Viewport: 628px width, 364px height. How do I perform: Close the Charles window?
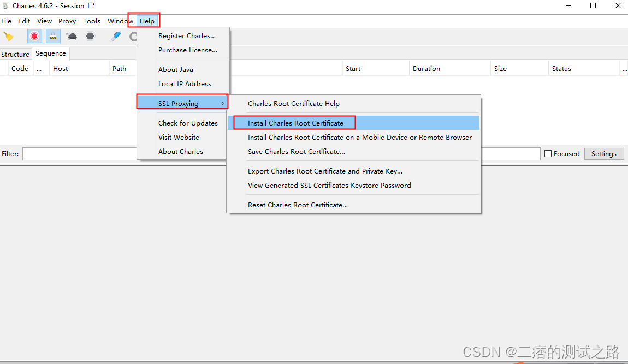[618, 5]
